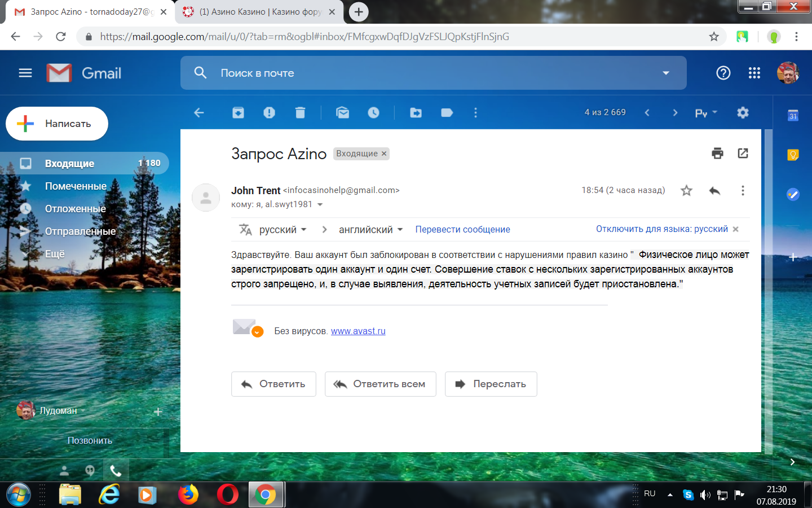The height and width of the screenshot is (508, 812).
Task: Open a new browser tab
Action: 359,12
